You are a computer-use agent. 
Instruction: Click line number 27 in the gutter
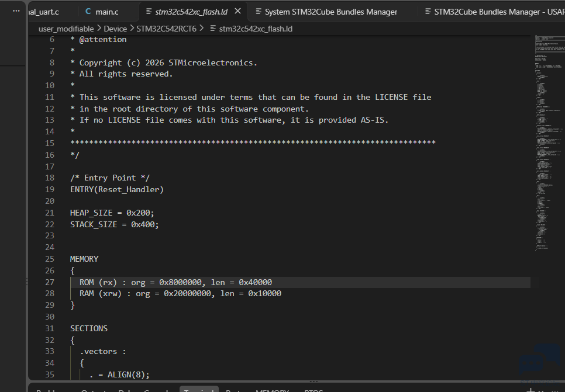50,282
